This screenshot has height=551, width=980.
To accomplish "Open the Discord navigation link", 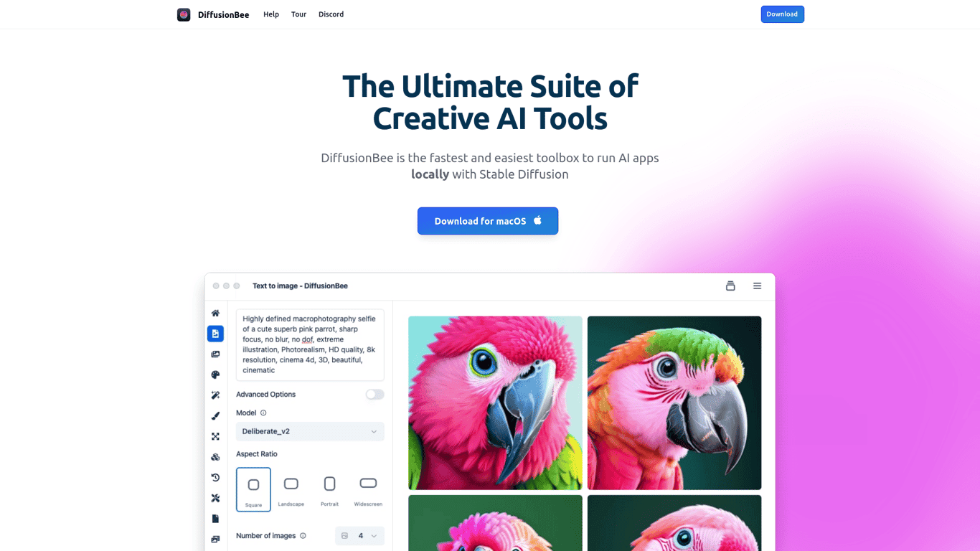I will (x=331, y=14).
